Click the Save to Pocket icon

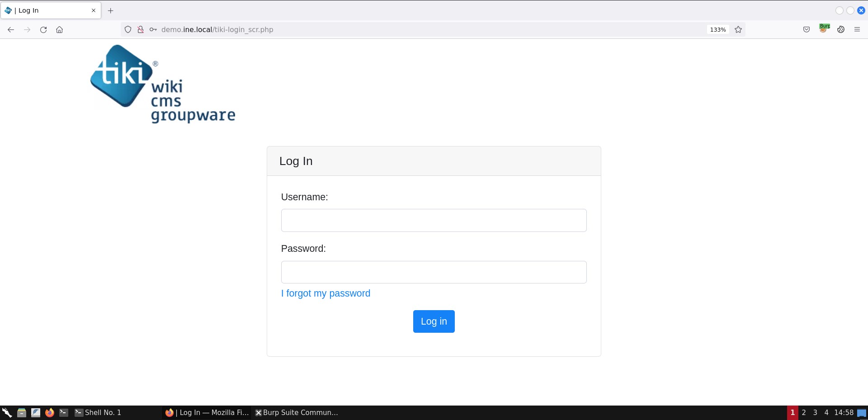pos(807,30)
